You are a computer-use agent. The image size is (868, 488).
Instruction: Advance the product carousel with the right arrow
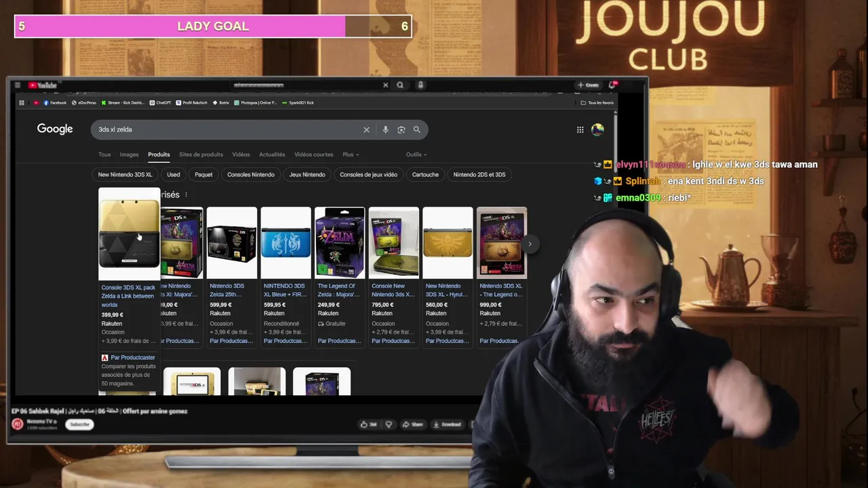(x=530, y=244)
